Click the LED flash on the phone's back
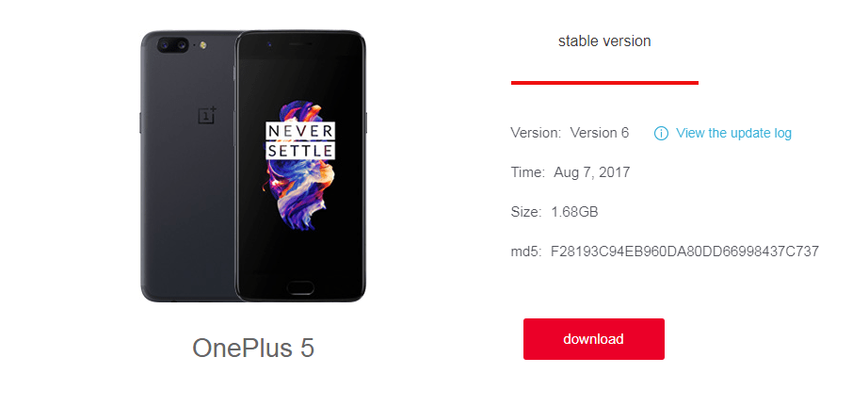The height and width of the screenshot is (406, 868). coord(203,44)
